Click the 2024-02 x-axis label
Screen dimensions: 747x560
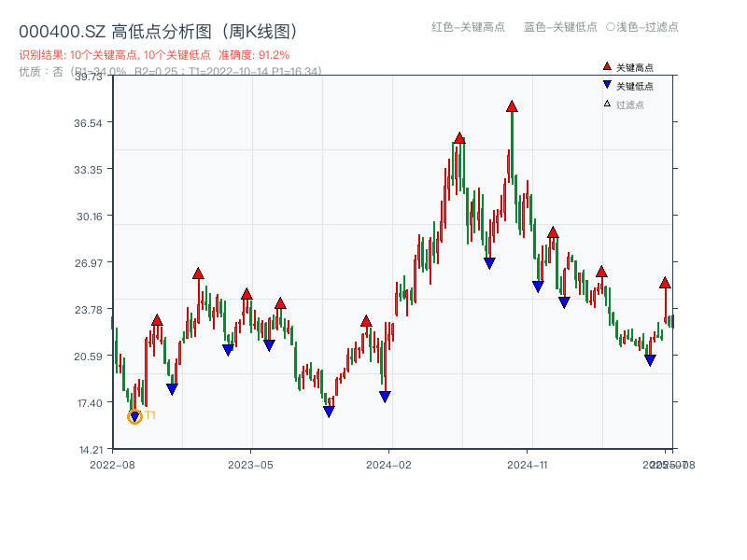388,465
